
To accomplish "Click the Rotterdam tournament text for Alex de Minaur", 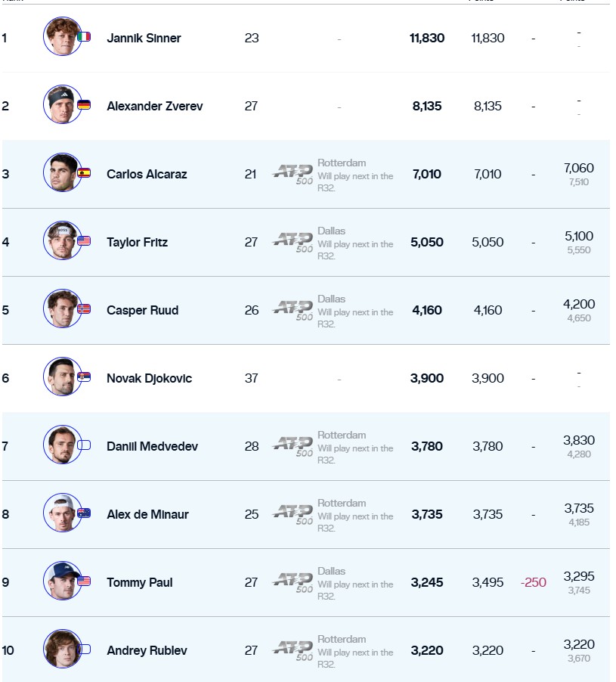I will [x=341, y=503].
